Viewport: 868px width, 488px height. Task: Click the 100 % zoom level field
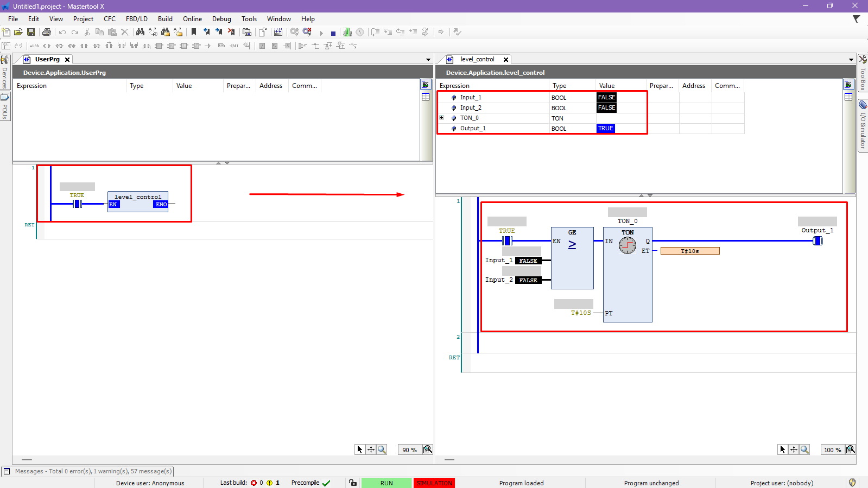click(x=832, y=450)
